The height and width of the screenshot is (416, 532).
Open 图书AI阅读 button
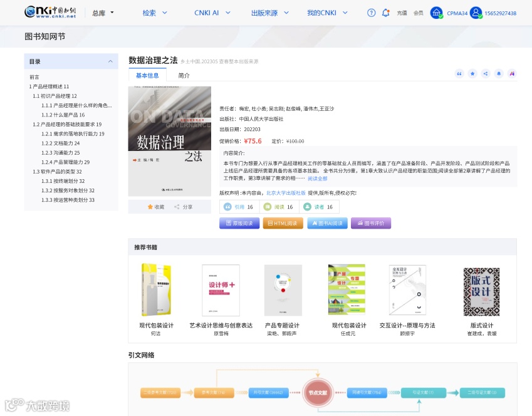328,223
